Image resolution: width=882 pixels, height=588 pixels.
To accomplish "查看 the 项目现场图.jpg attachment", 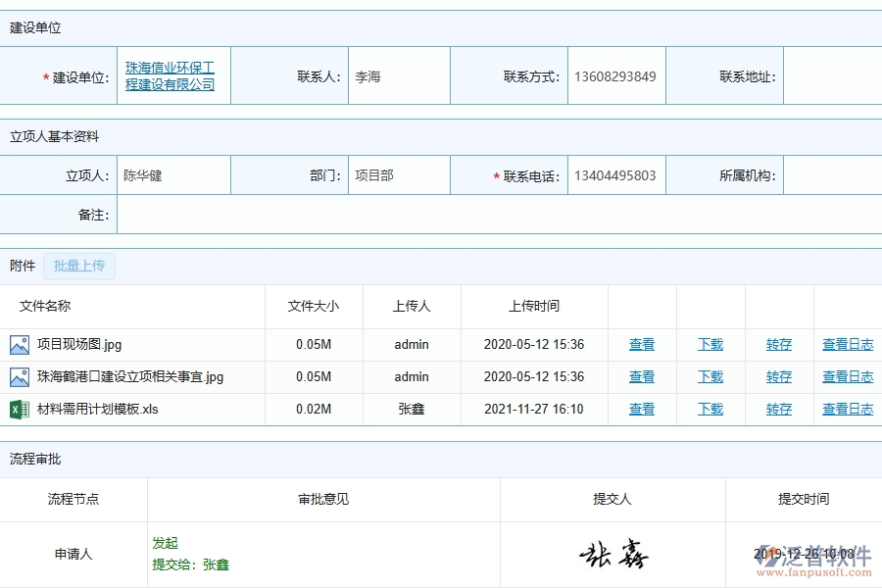I will 642,344.
